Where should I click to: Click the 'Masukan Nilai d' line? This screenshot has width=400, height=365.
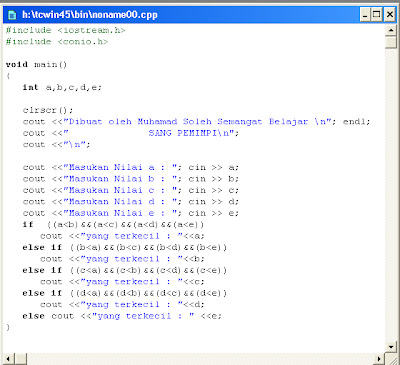point(131,201)
